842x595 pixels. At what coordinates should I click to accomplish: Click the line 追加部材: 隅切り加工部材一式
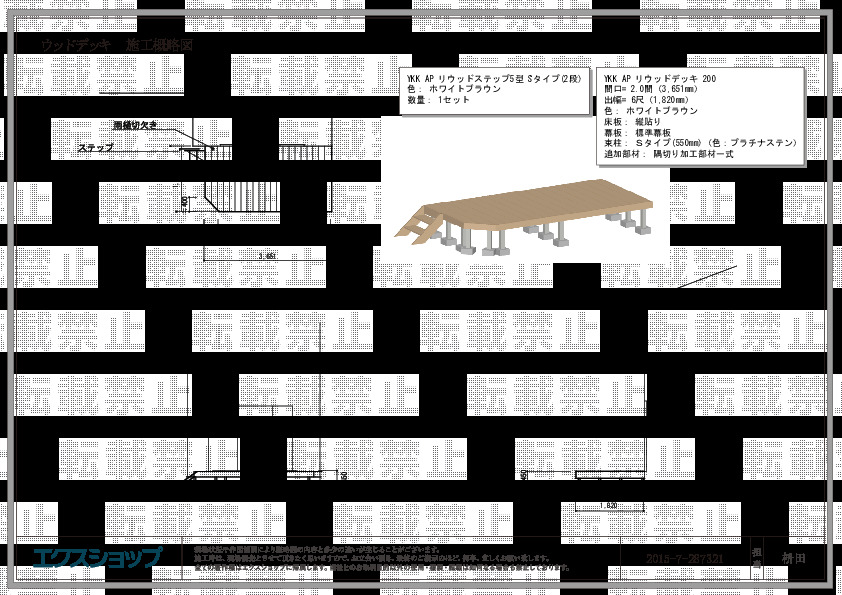[668, 154]
